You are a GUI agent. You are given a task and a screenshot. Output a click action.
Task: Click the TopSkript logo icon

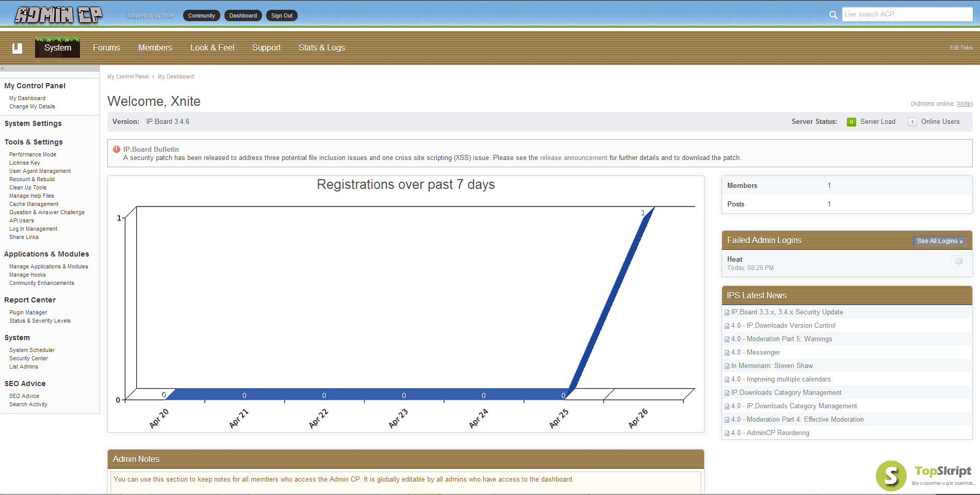click(891, 475)
